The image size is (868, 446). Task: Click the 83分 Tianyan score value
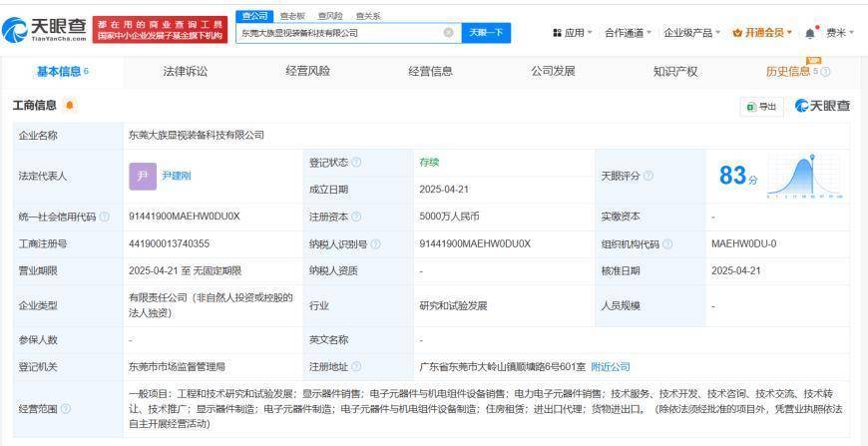[x=738, y=176]
